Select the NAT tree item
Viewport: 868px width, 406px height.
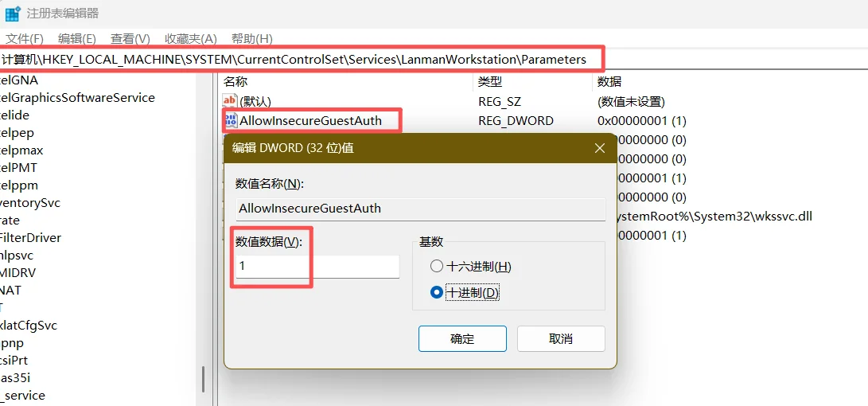pos(11,291)
